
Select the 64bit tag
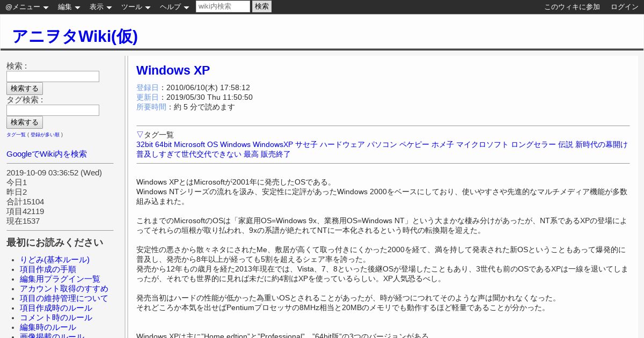[x=163, y=144]
